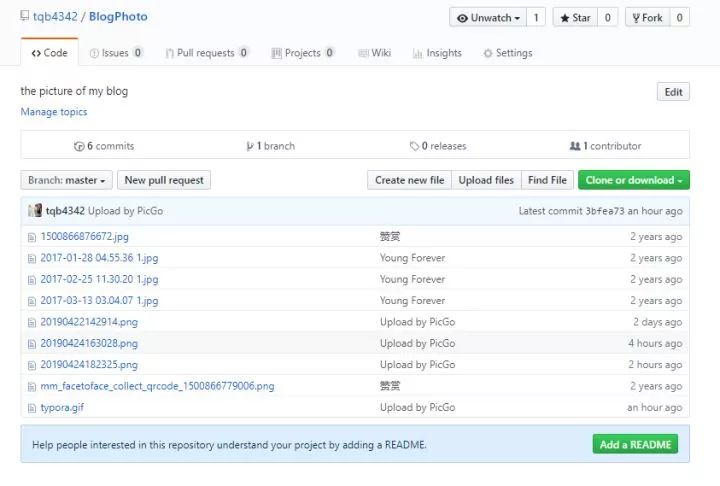Open file 1500866876672.jpg
720x486 pixels.
[x=84, y=237]
